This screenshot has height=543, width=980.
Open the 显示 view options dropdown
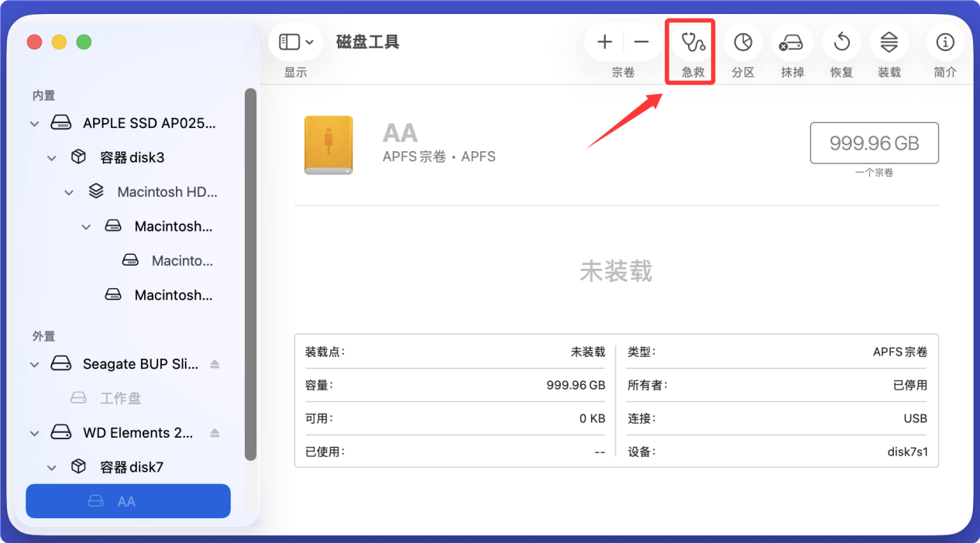pos(295,42)
